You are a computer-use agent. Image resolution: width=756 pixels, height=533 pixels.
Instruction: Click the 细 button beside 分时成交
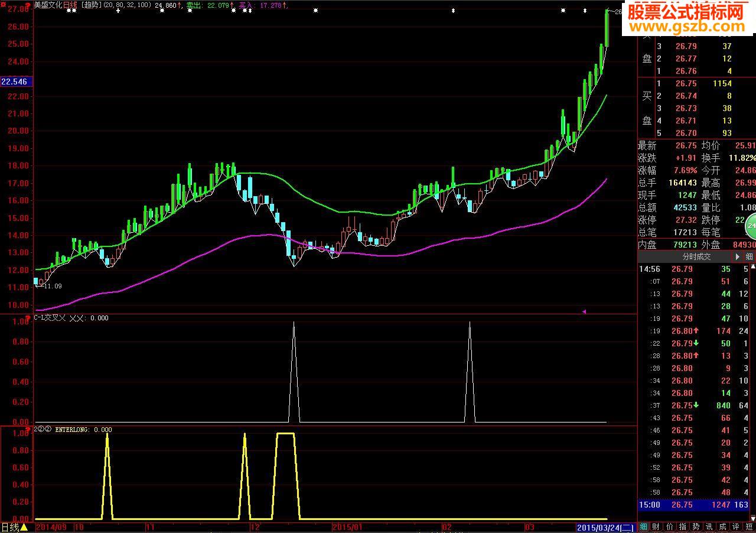(x=749, y=256)
